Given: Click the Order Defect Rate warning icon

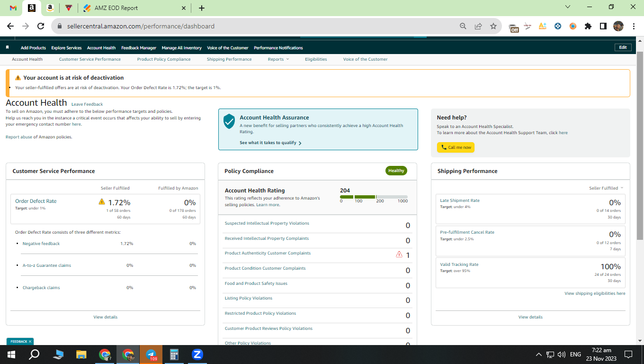Looking at the screenshot, I should coord(102,202).
